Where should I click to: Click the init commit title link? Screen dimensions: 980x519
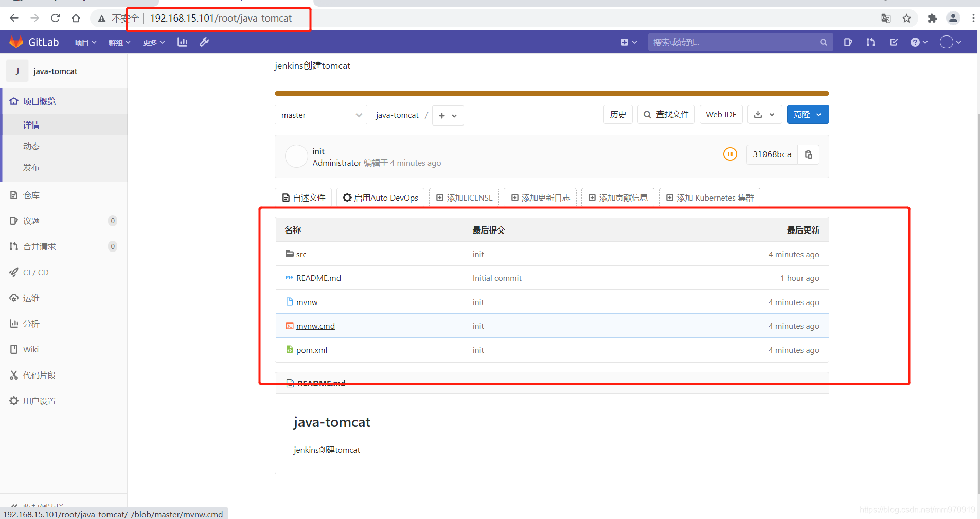coord(318,151)
